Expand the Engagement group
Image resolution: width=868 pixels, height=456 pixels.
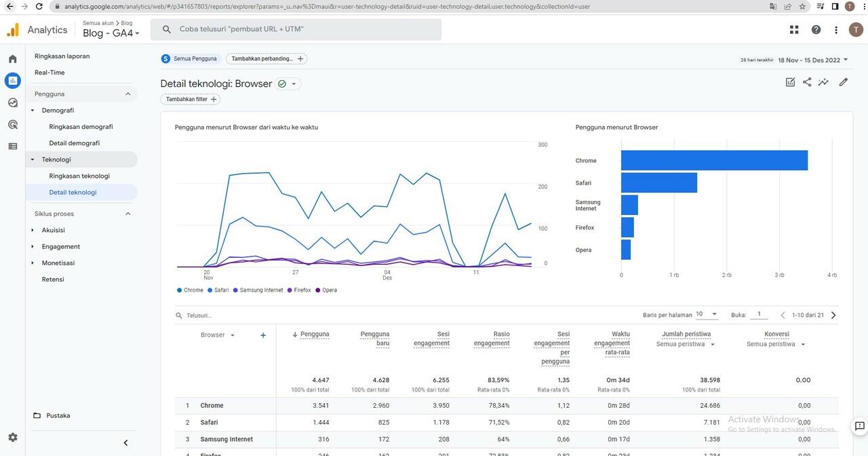[33, 247]
